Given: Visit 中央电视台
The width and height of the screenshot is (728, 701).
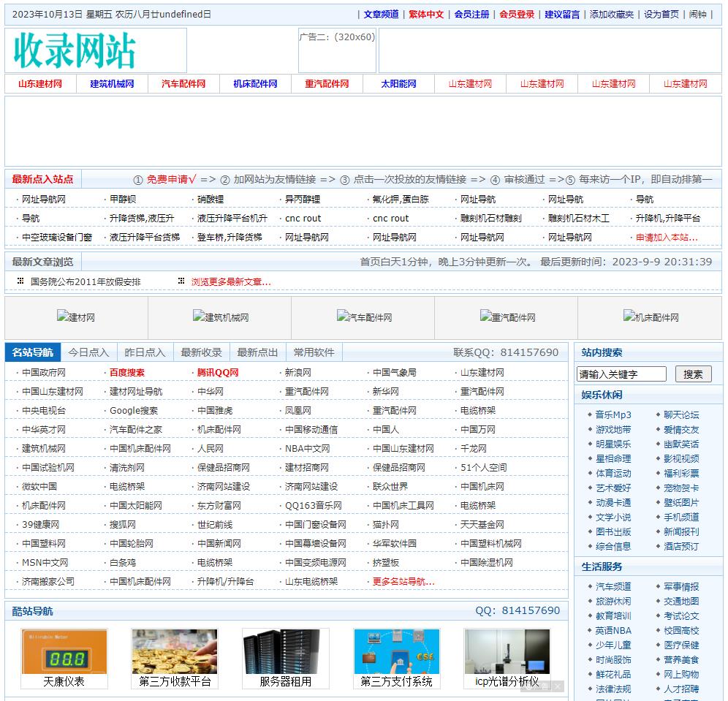Looking at the screenshot, I should (x=44, y=410).
